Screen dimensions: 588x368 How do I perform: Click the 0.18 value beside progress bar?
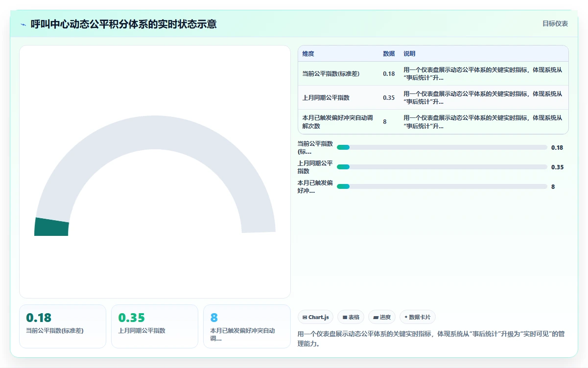pyautogui.click(x=557, y=147)
